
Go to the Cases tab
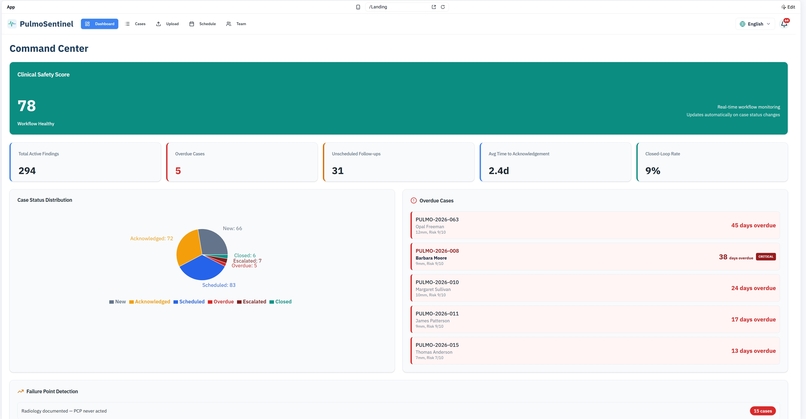[136, 24]
